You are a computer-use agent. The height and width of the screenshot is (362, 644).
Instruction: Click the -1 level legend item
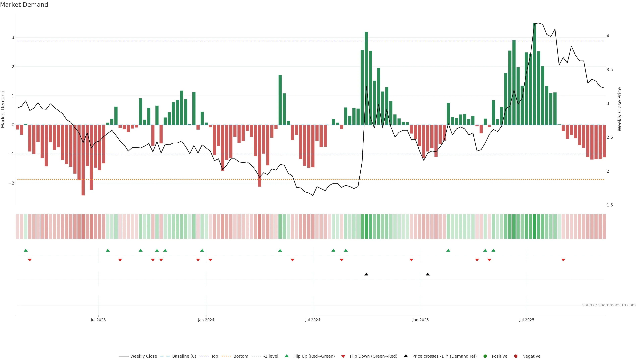point(271,356)
